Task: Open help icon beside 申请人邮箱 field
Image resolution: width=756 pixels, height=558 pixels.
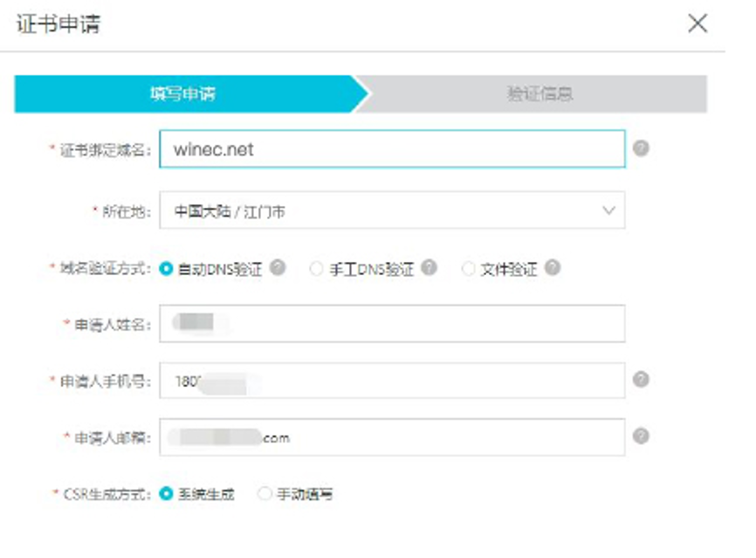Action: click(641, 436)
